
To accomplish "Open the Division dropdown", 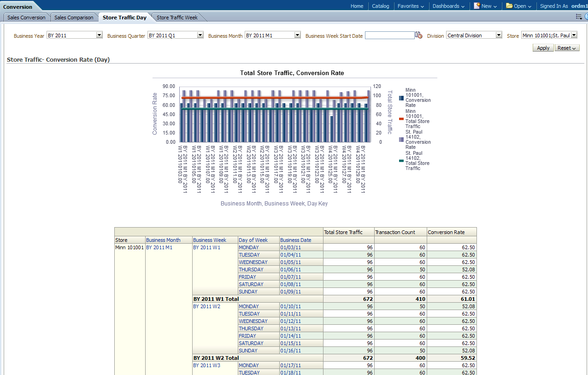I will click(499, 35).
